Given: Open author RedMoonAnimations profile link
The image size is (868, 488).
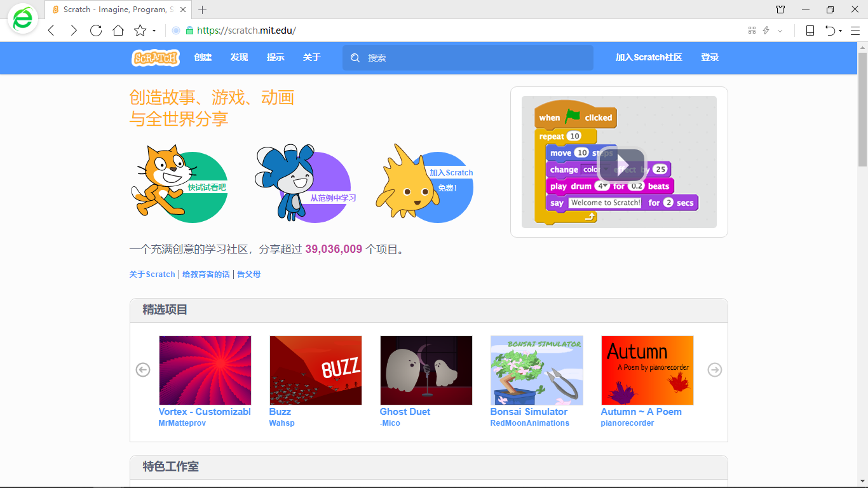Looking at the screenshot, I should pos(530,423).
